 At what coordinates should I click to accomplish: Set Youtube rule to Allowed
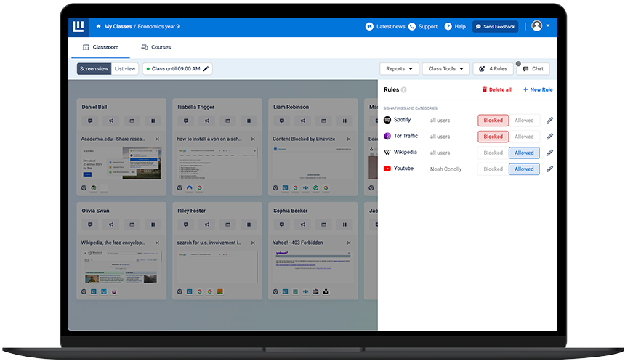[x=524, y=169]
